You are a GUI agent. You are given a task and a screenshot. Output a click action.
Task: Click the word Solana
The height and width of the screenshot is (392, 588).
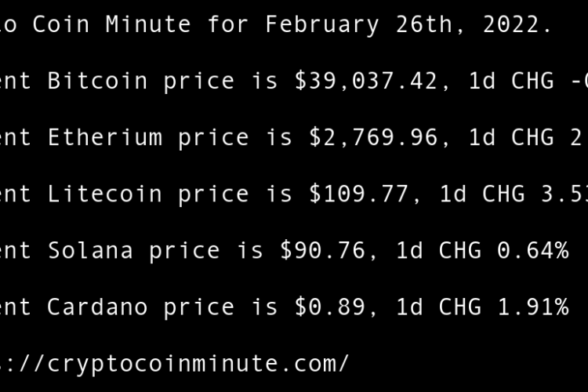(91, 250)
